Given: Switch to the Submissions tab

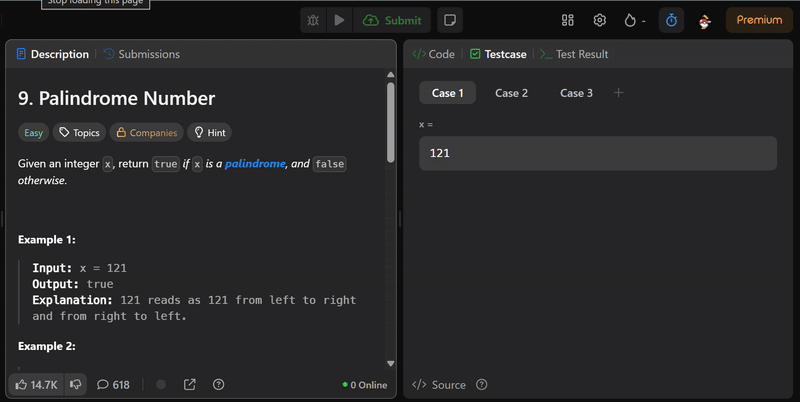Looking at the screenshot, I should pyautogui.click(x=141, y=54).
